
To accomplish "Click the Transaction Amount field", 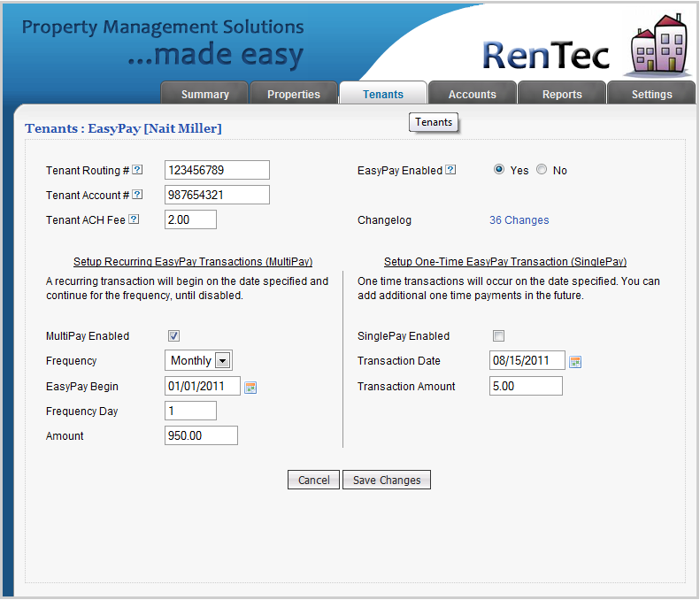I will click(526, 386).
